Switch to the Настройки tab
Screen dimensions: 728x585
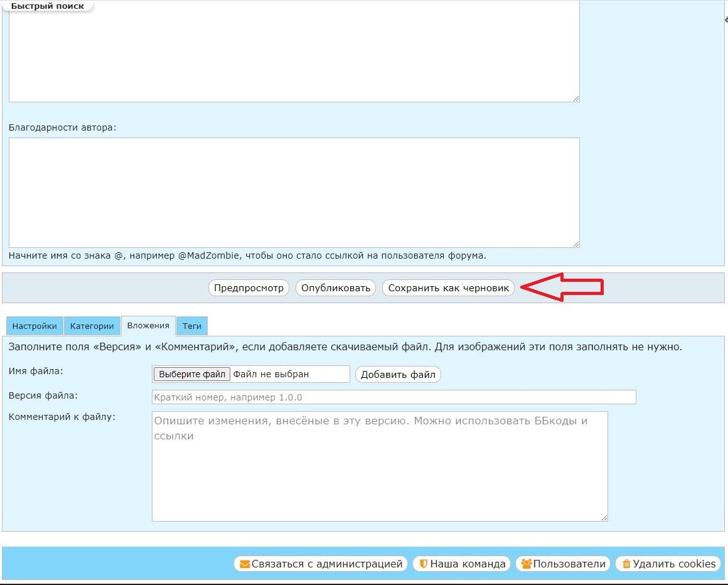tap(35, 326)
